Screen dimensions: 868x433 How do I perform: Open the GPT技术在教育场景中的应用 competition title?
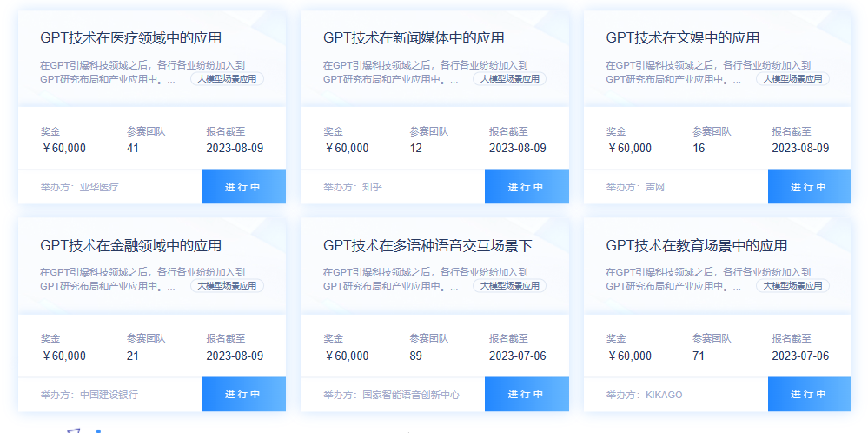[x=697, y=246]
